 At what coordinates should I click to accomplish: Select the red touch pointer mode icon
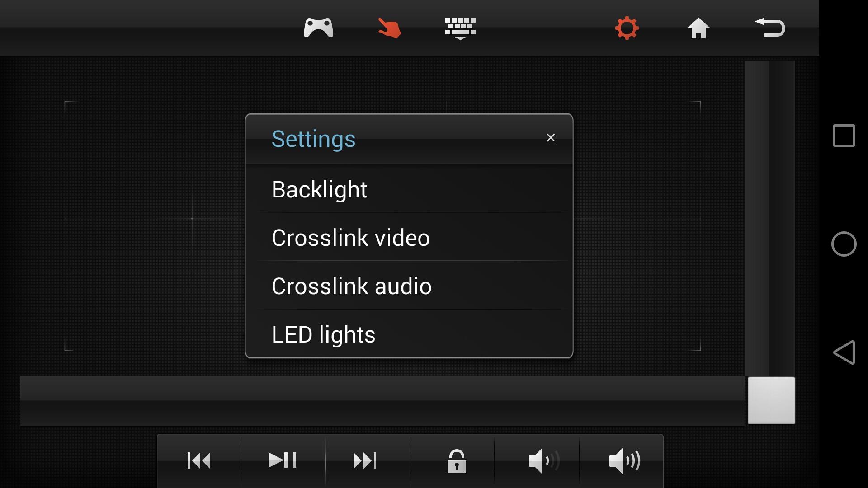[389, 28]
